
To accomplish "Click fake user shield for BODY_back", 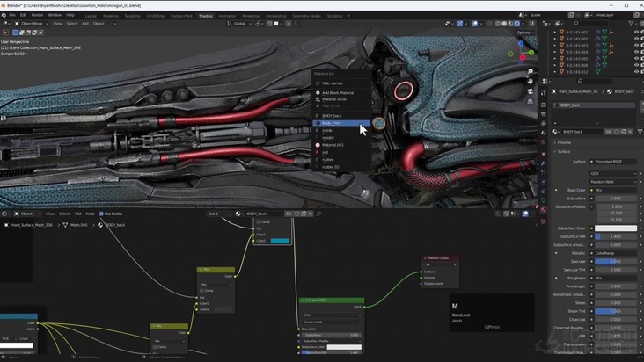I will 617,132.
